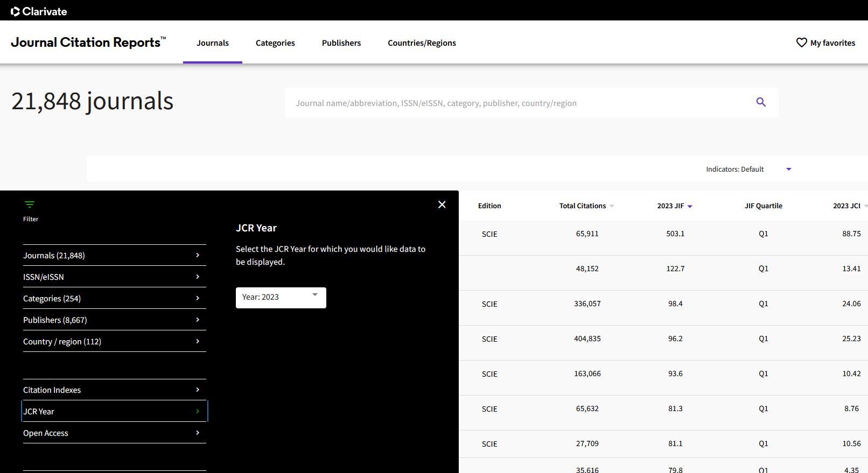This screenshot has height=473, width=868.
Task: Click the 27,709 total citations cell
Action: pyautogui.click(x=587, y=443)
